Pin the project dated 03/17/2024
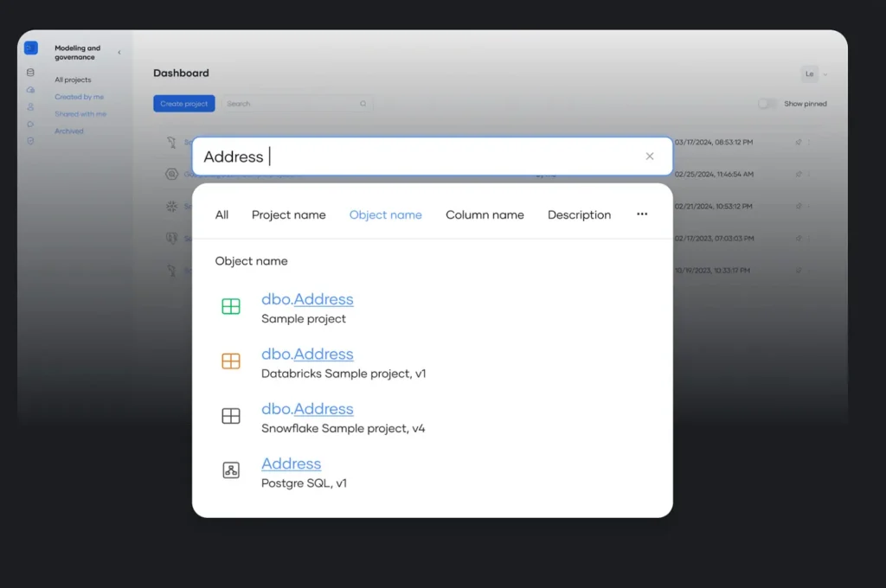Image resolution: width=886 pixels, height=588 pixels. [x=798, y=142]
